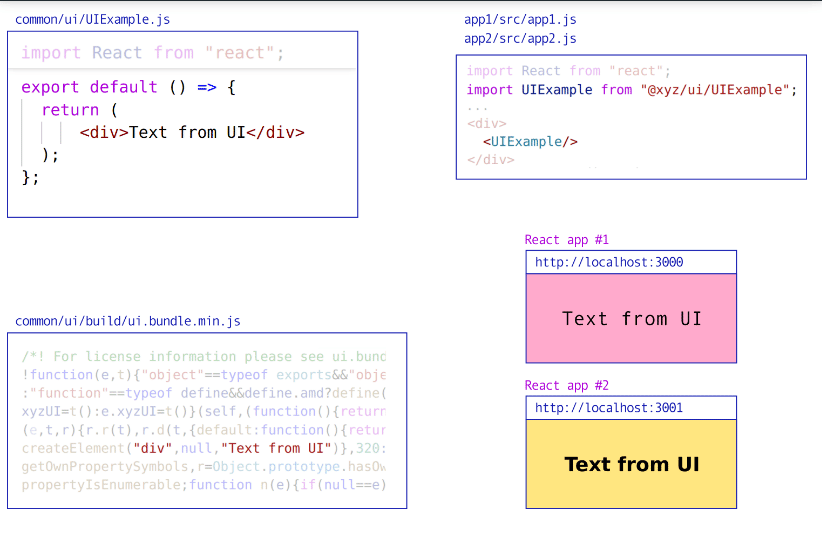Click the yellow panel with bold 'Text from UI'
The height and width of the screenshot is (538, 822).
click(631, 464)
